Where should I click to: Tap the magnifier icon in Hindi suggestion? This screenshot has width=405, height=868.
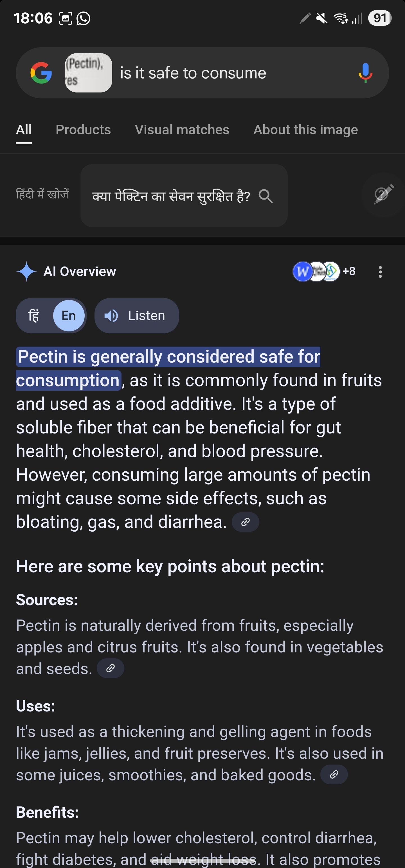point(266,196)
